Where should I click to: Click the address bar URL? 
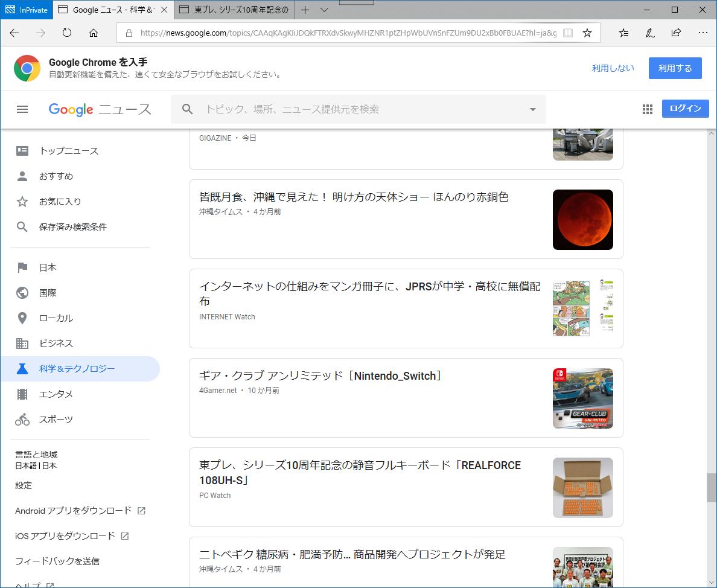coord(348,33)
